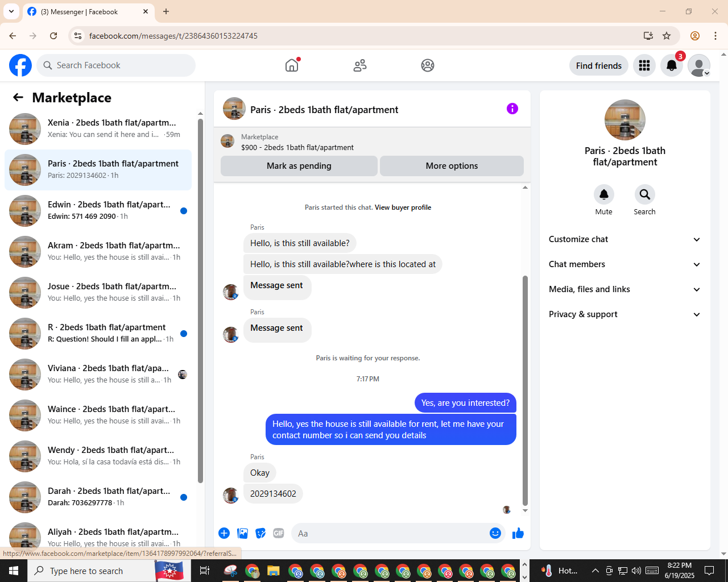Search in conversation using the magnifier icon
This screenshot has height=582, width=728.
644,194
